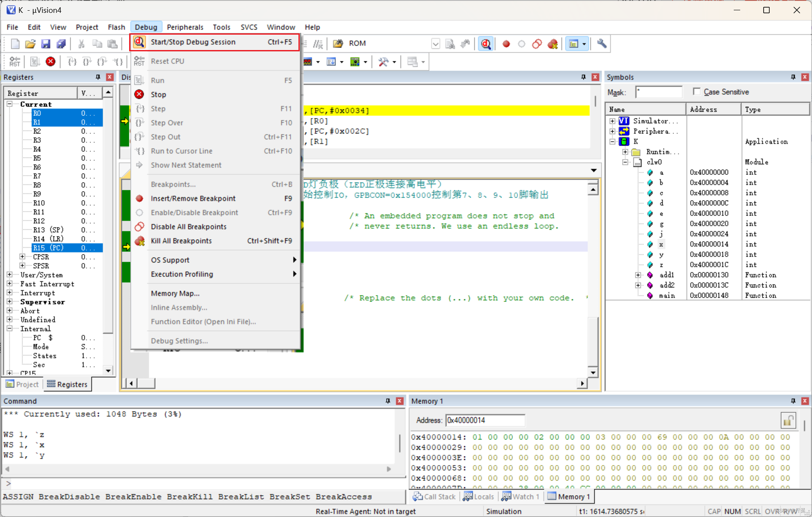
Task: Switch to the Call Stack tab
Action: [434, 496]
